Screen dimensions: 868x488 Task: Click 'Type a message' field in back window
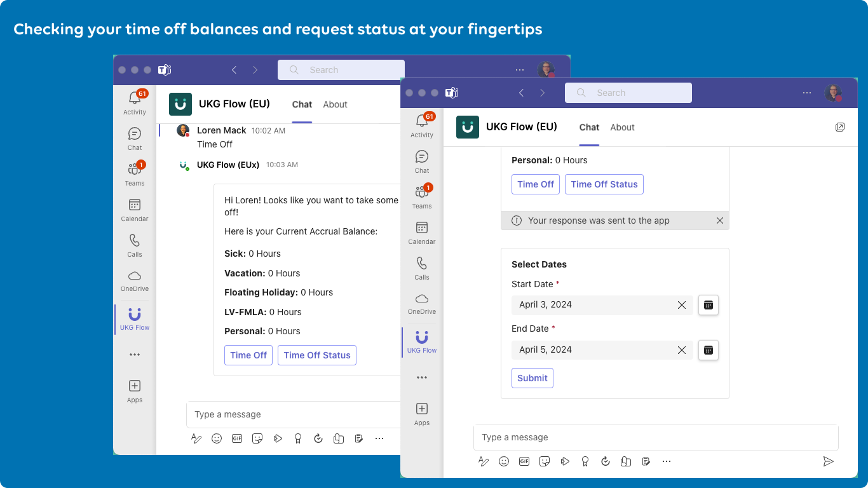click(294, 414)
